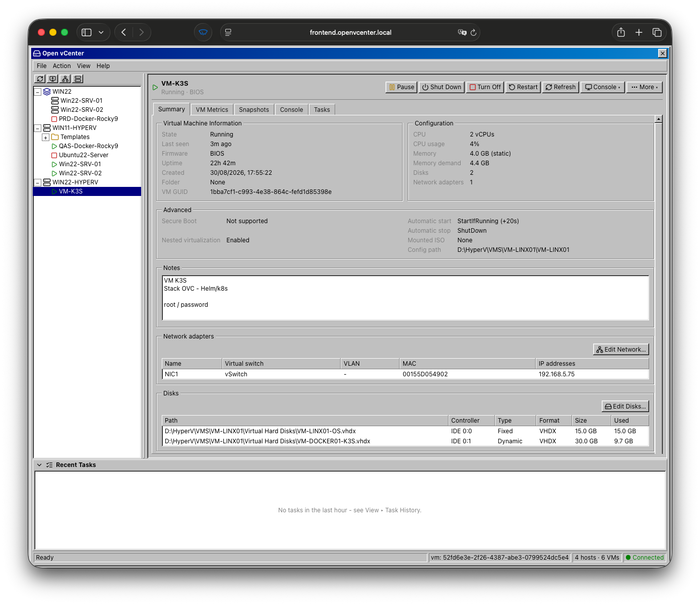Click the Refresh button in the VM toolbar
Screen dimensions: 700x605
click(x=560, y=87)
